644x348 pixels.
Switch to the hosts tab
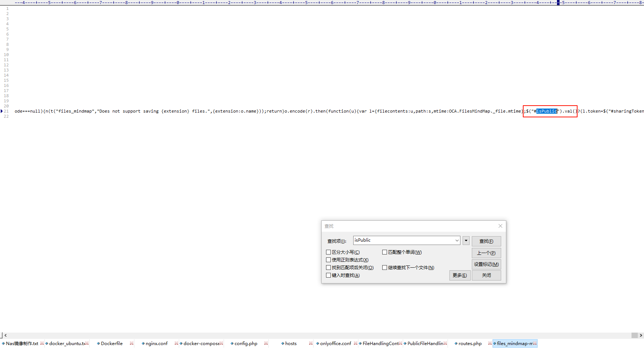click(x=291, y=344)
